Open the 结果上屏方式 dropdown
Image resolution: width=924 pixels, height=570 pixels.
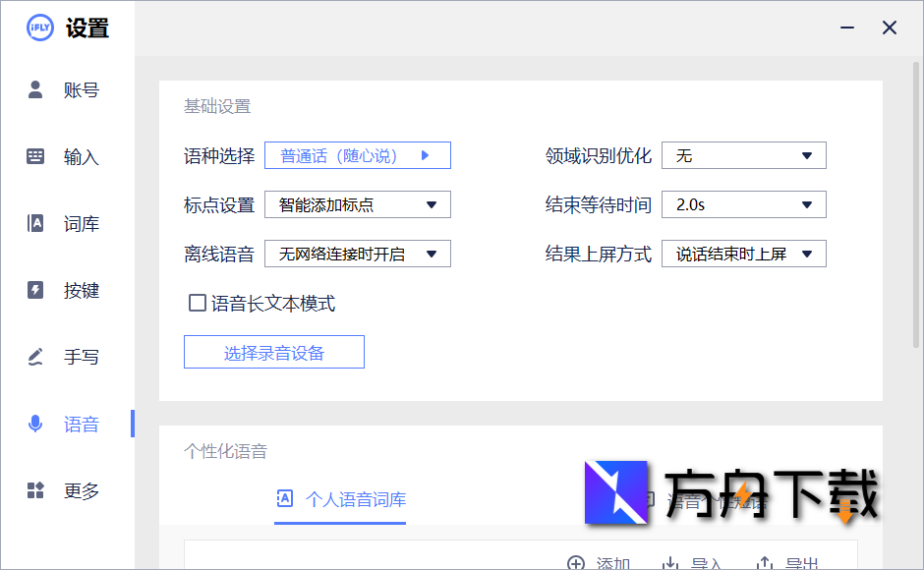(x=744, y=254)
